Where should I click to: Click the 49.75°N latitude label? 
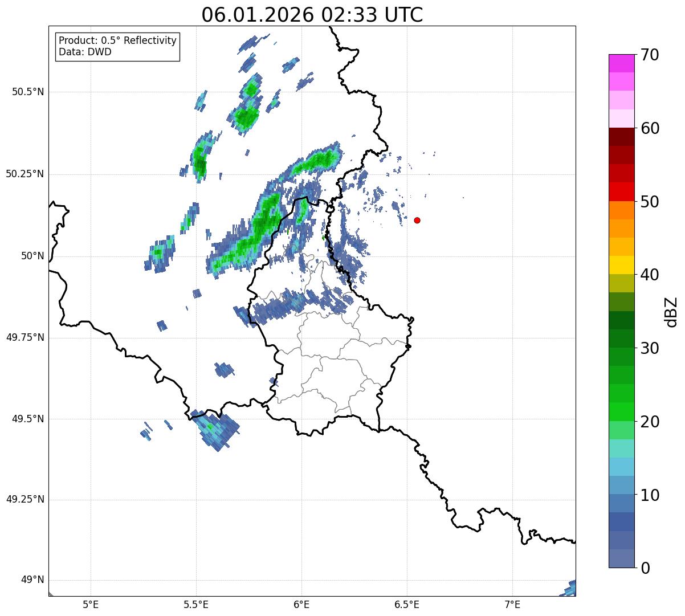pyautogui.click(x=25, y=337)
